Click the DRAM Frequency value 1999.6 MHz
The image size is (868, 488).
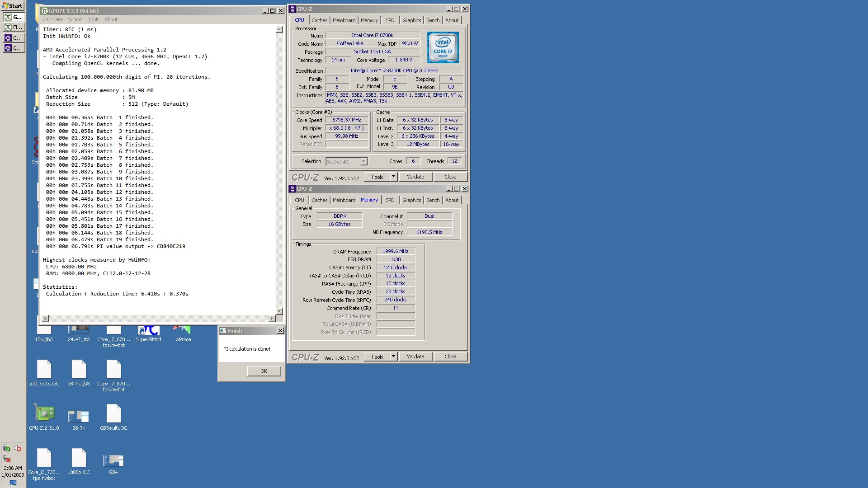point(396,251)
